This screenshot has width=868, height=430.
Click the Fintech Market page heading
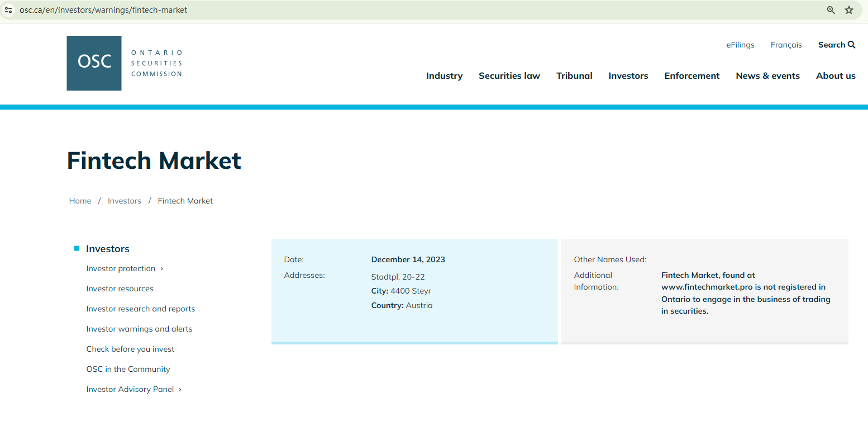point(154,160)
